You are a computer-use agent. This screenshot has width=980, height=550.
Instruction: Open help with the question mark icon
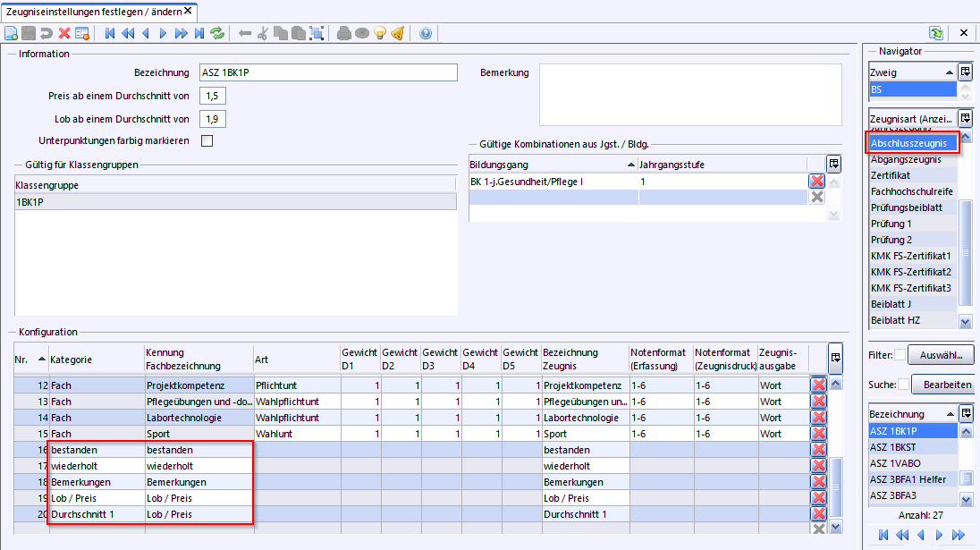425,33
